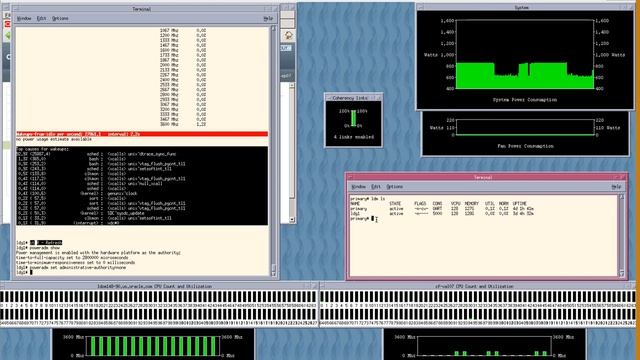The image size is (640, 360).
Task: Open Options menu in pink Terminal
Action: (394, 187)
